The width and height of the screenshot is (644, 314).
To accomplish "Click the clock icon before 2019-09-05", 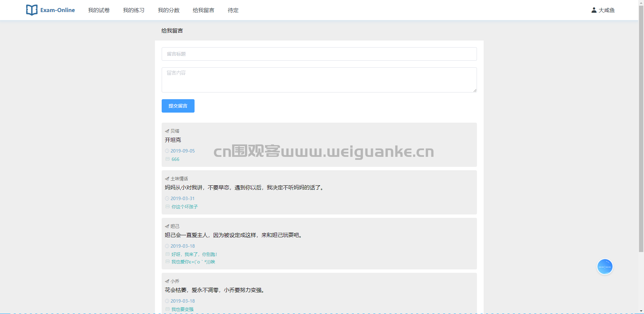I will pyautogui.click(x=167, y=151).
